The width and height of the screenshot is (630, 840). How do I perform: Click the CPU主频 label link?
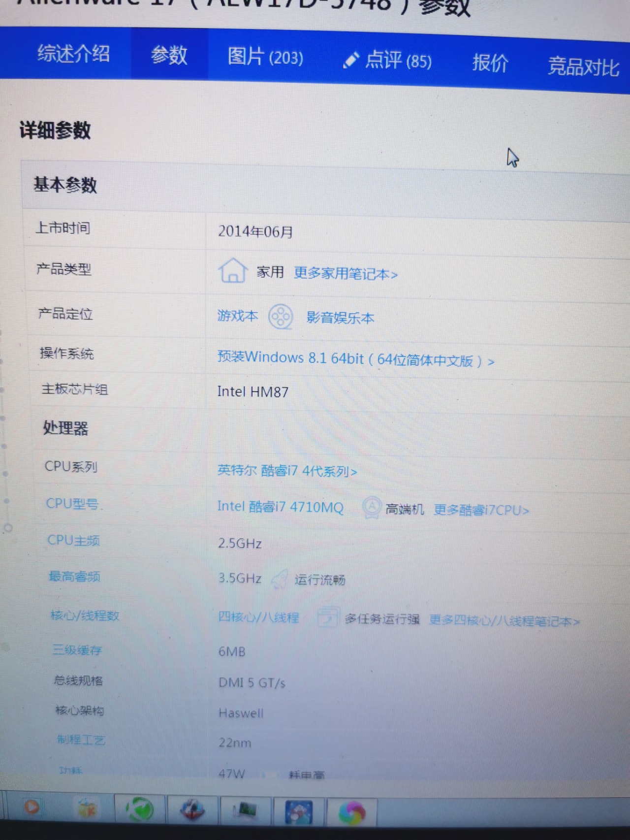click(x=74, y=540)
